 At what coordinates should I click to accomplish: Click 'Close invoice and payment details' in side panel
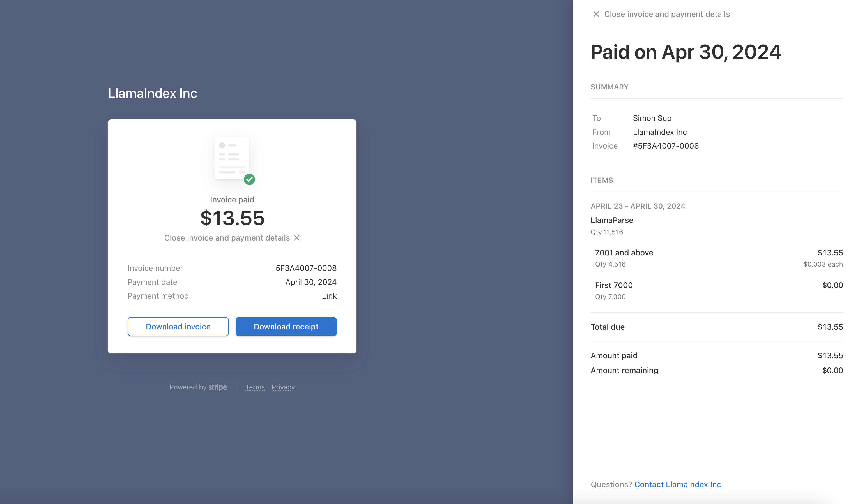pos(667,14)
